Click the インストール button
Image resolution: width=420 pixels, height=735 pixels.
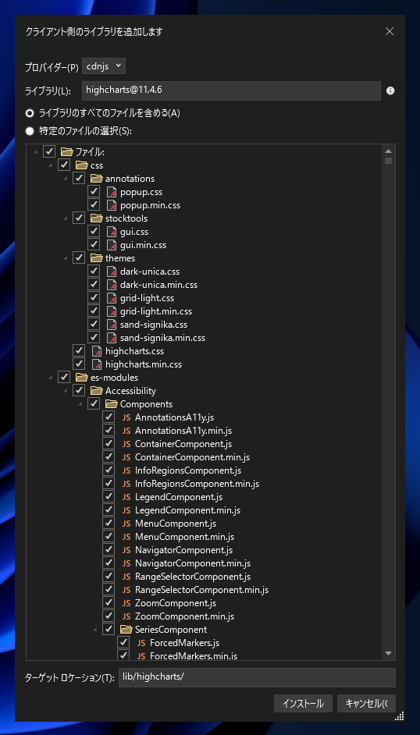pyautogui.click(x=303, y=703)
